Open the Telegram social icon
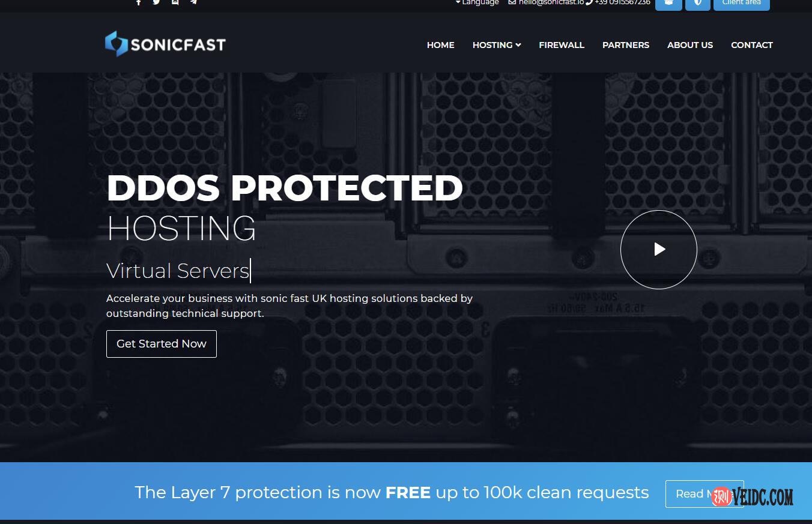Viewport: 812px width, 524px height. [x=193, y=2]
